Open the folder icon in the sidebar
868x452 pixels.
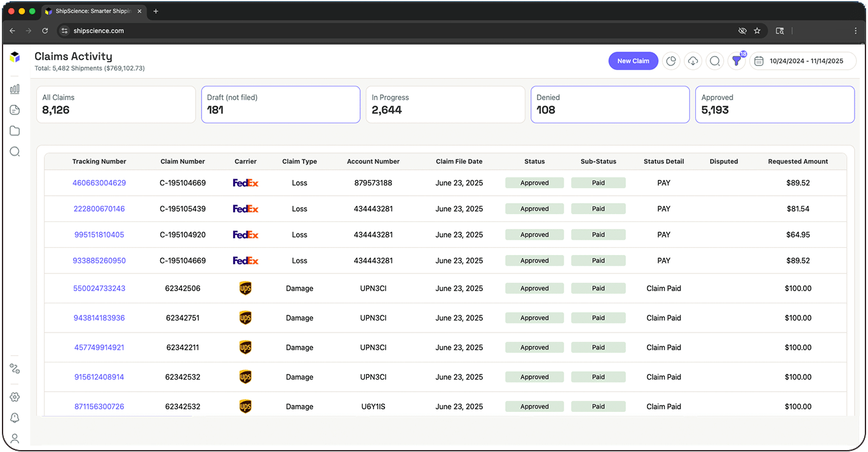click(15, 130)
